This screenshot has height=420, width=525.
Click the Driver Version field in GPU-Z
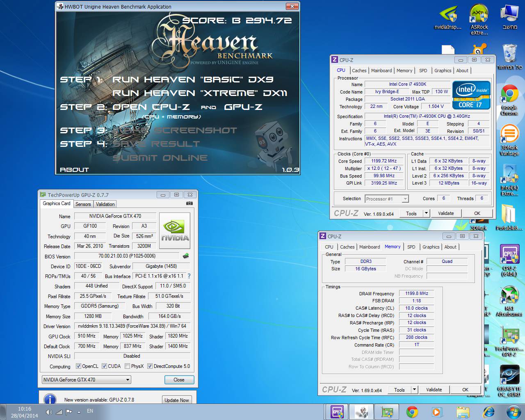tap(132, 326)
